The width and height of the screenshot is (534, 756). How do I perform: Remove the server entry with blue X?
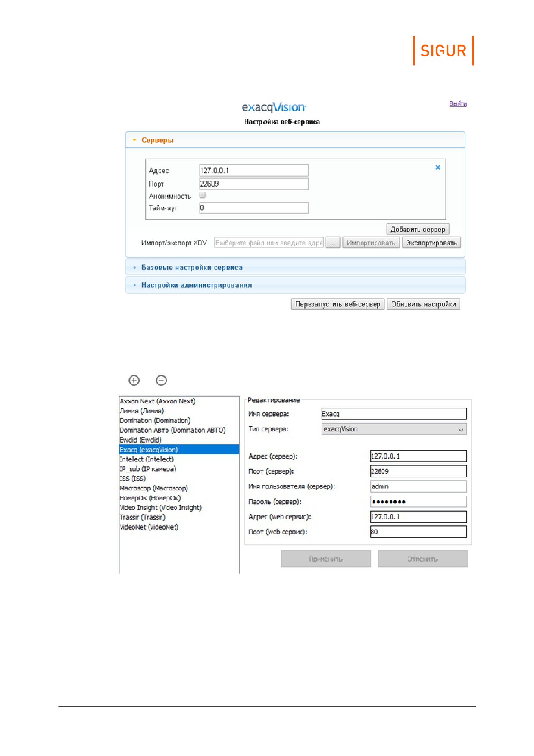[438, 167]
